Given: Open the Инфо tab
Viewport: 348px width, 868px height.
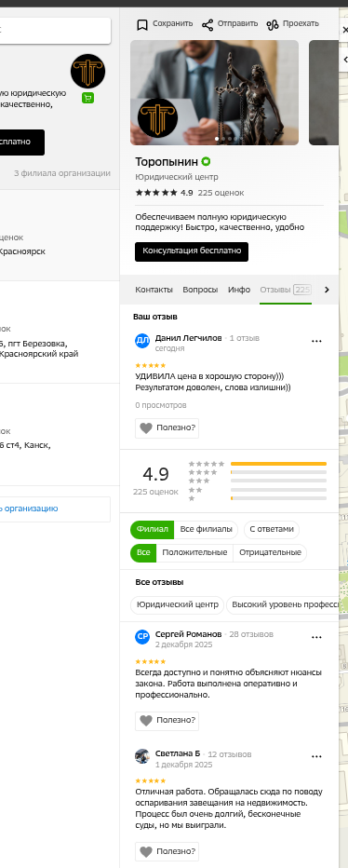Looking at the screenshot, I should 239,290.
